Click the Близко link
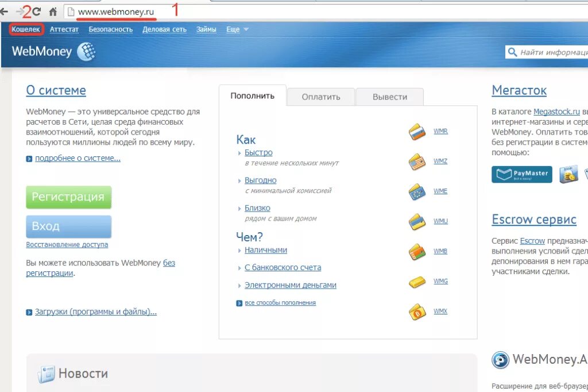The width and height of the screenshot is (588, 392). tap(257, 208)
